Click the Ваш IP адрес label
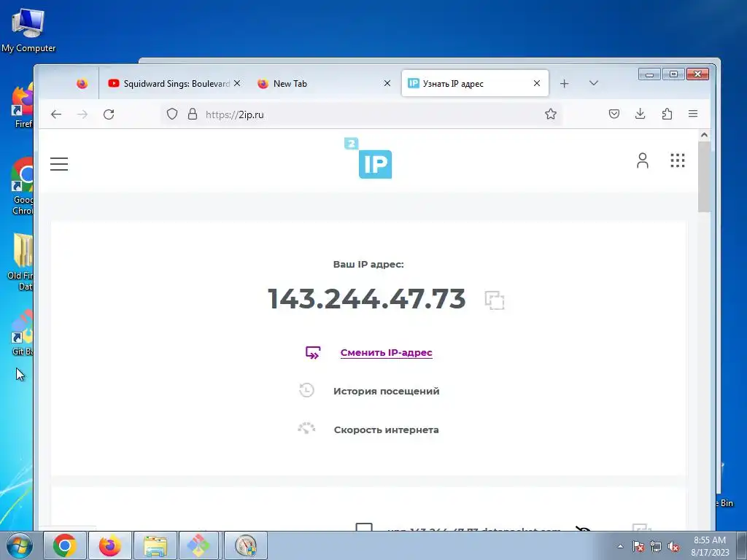The height and width of the screenshot is (560, 747). (368, 264)
